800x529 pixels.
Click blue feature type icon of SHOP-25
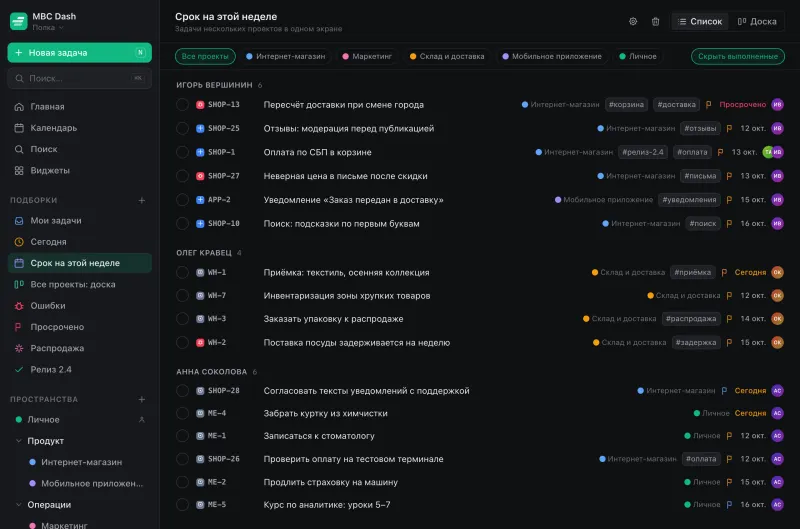200,129
